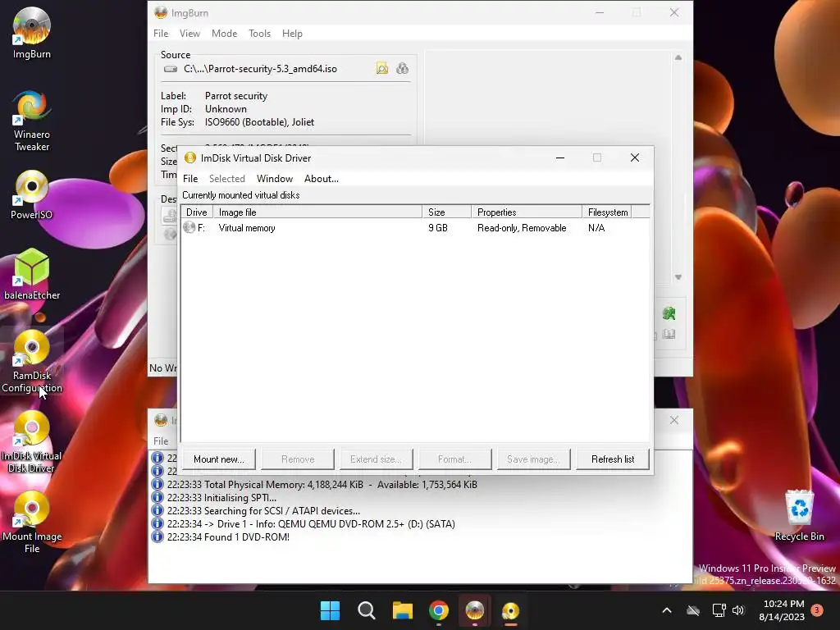Open File Explorer from the taskbar
Screen dimensions: 840x630
(x=402, y=610)
